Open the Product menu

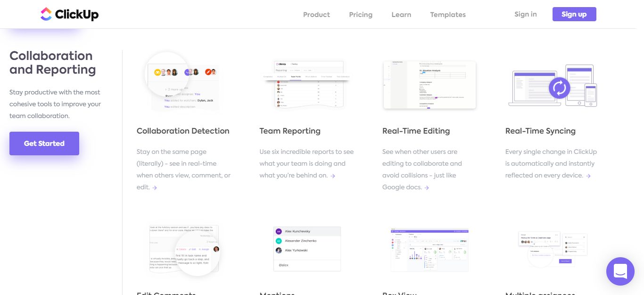click(x=316, y=15)
